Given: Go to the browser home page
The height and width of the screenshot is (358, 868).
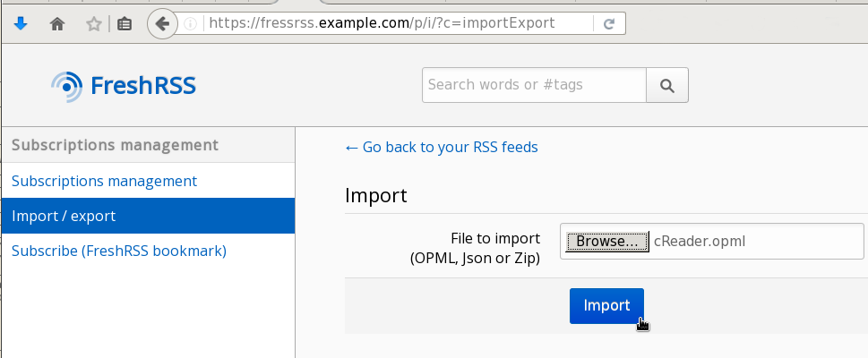Looking at the screenshot, I should pos(57,24).
